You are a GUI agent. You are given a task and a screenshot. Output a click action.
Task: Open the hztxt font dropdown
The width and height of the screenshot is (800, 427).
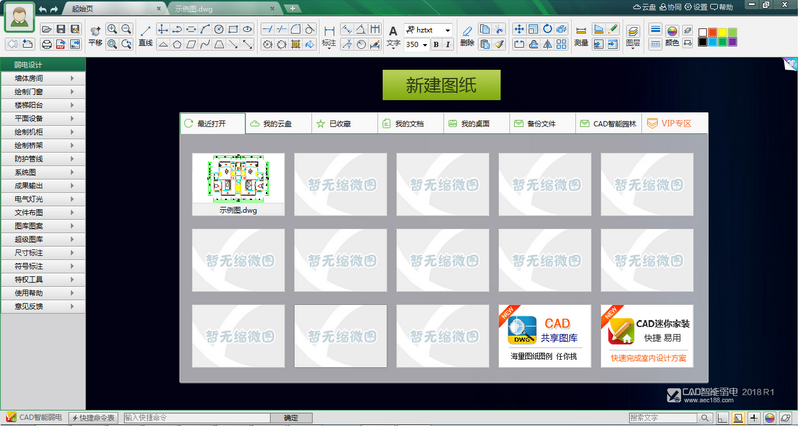(x=428, y=29)
